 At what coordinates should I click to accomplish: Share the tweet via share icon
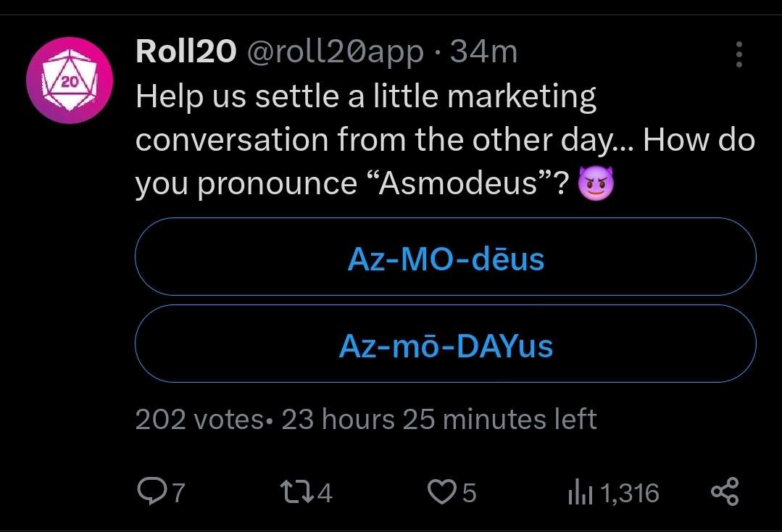(x=724, y=492)
